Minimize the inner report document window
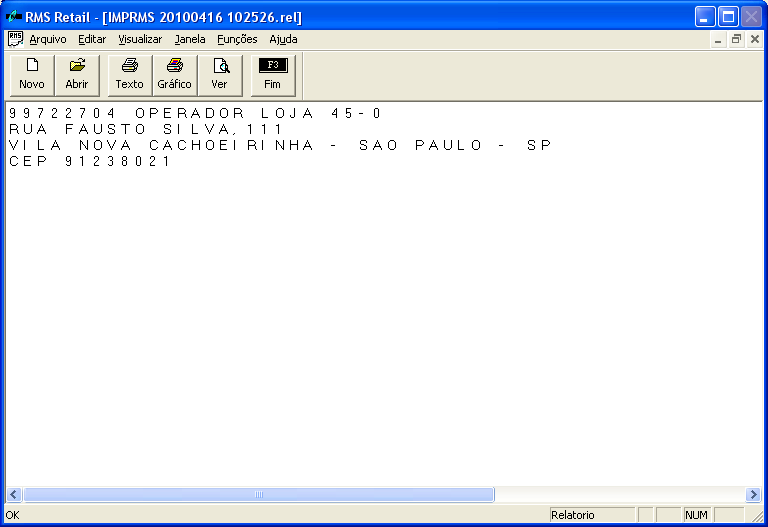The image size is (768, 527). click(718, 40)
